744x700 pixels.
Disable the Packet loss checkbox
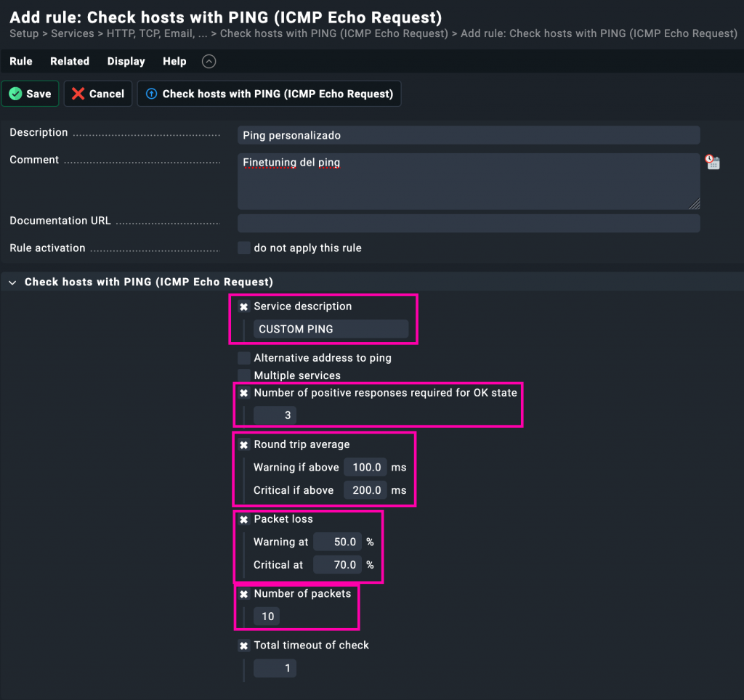(x=244, y=520)
